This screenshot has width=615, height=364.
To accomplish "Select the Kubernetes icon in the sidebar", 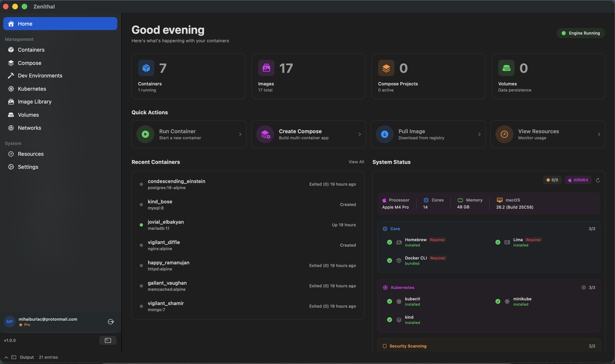I will pyautogui.click(x=11, y=89).
